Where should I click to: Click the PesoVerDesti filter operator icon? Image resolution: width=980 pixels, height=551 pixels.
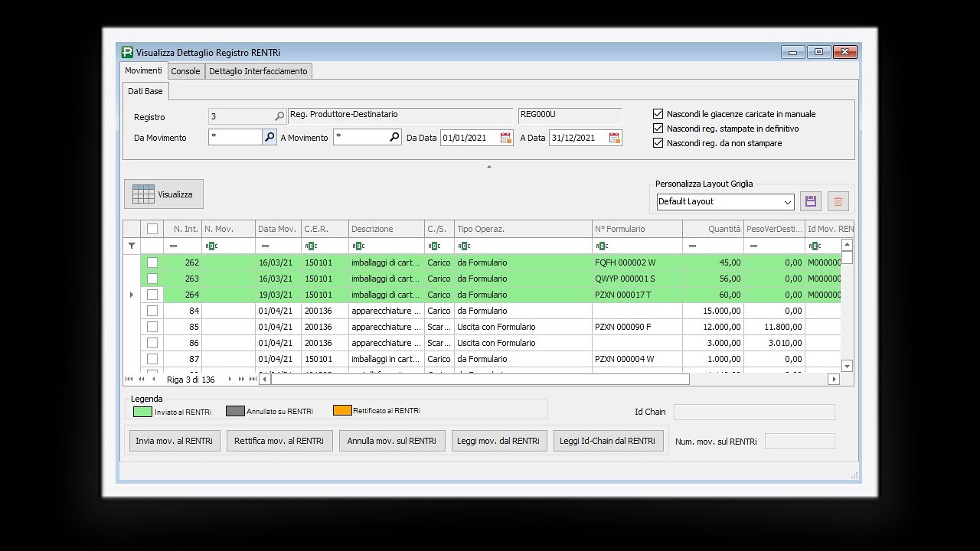753,246
